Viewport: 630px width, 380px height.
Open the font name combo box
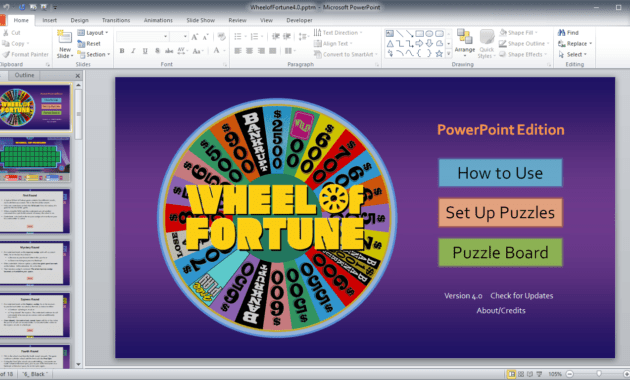pos(142,37)
